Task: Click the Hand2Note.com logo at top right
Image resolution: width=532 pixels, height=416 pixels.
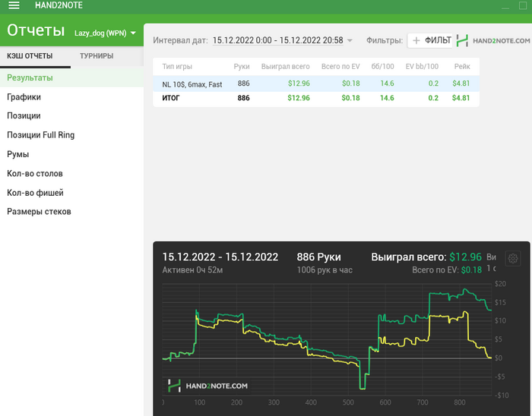Action: (x=493, y=41)
